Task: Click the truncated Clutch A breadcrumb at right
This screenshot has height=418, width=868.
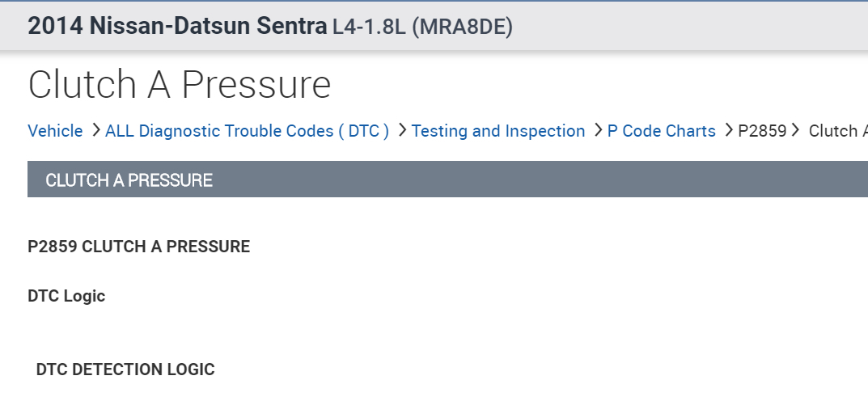Action: 837,131
